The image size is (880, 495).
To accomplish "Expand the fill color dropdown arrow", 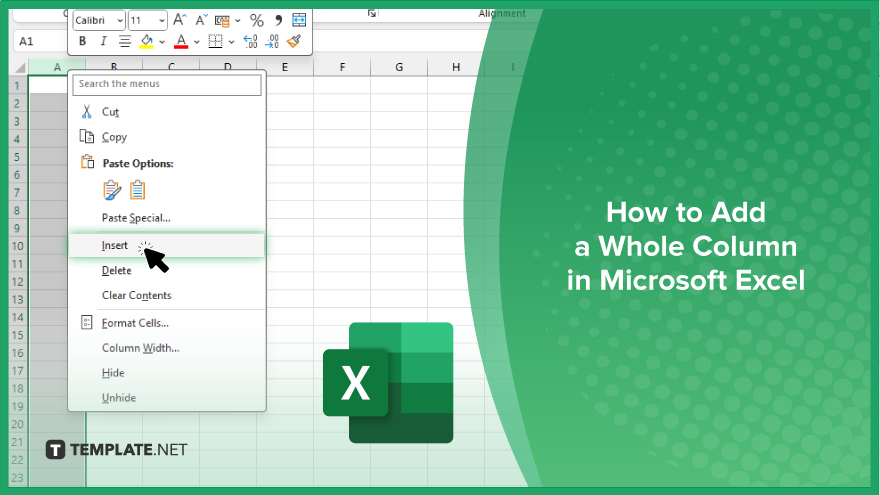I will coord(162,42).
